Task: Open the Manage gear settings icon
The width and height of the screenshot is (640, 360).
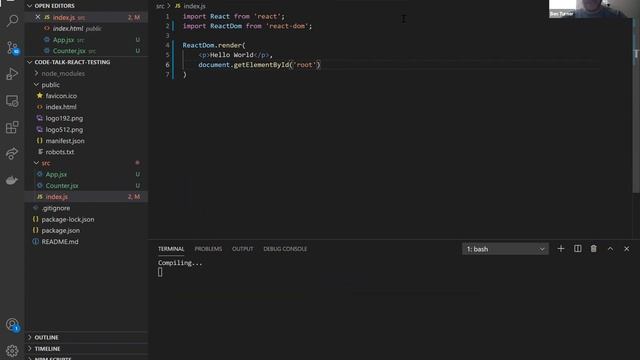Action: tap(12, 351)
